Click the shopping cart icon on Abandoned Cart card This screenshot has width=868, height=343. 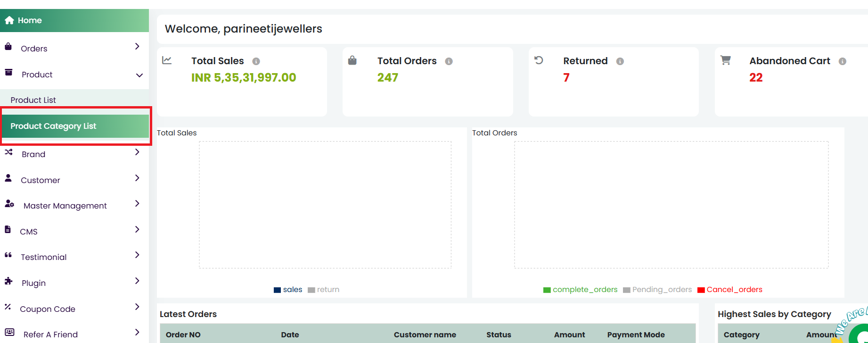(725, 60)
